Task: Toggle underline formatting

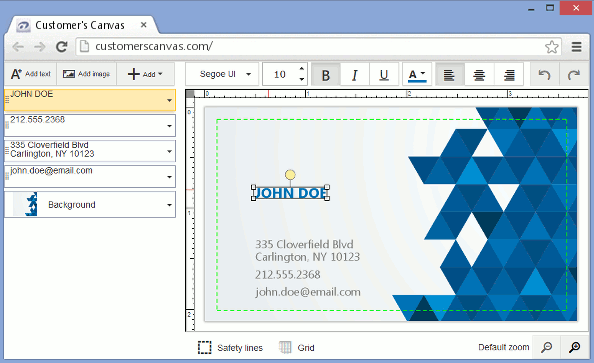Action: [384, 75]
